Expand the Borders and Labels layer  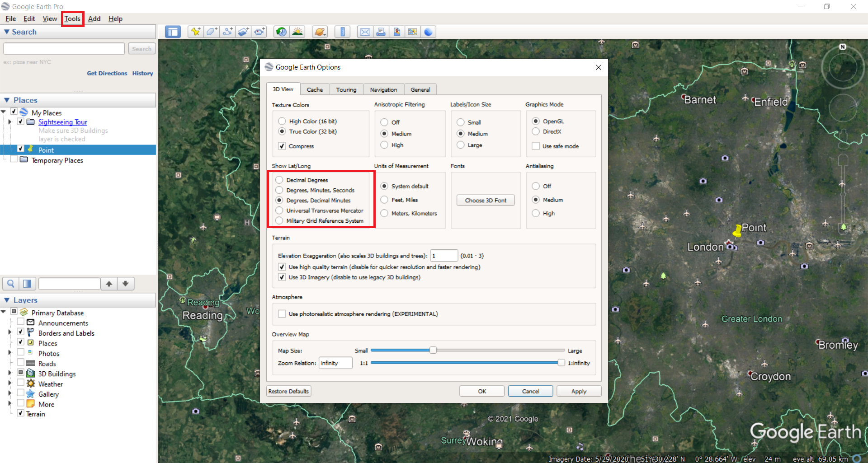10,332
